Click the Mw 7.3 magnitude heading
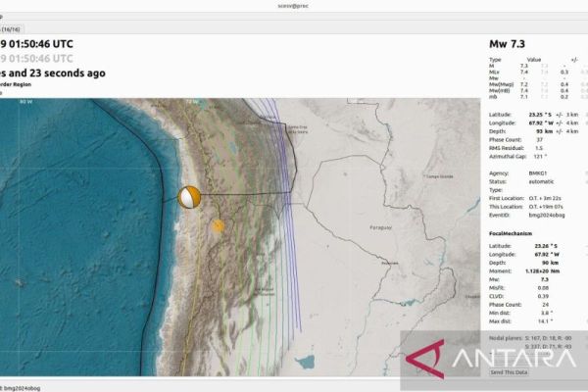The image size is (588, 392). pyautogui.click(x=507, y=44)
